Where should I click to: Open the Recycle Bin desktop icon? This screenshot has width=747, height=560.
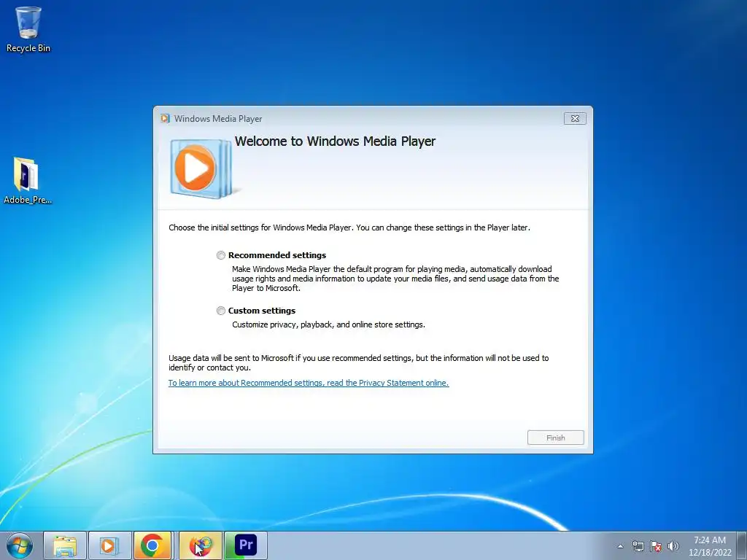28,29
